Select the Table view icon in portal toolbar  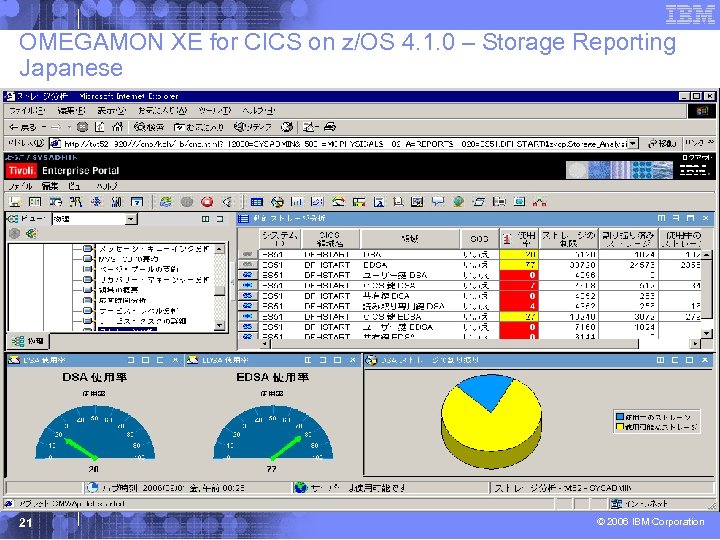coord(257,202)
